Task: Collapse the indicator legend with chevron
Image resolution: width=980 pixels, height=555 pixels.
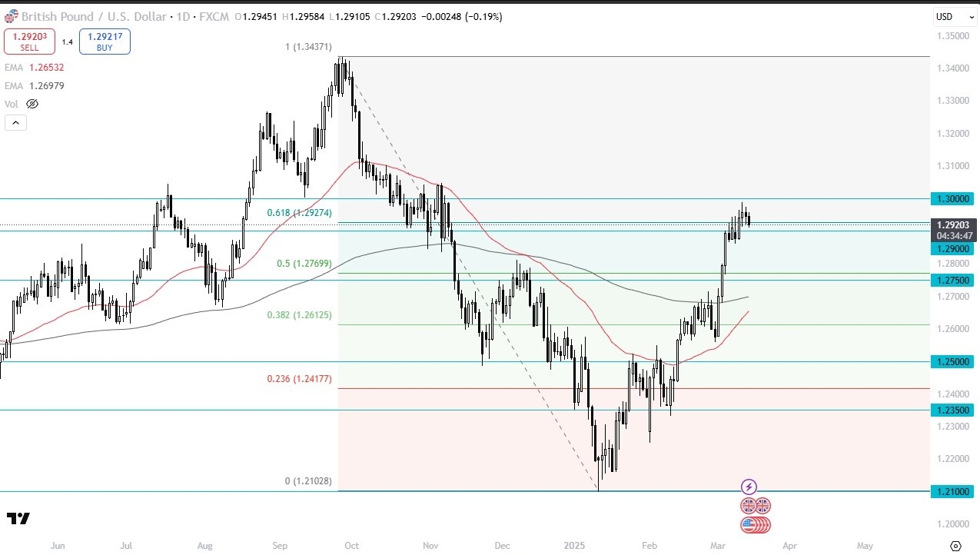Action: 15,122
